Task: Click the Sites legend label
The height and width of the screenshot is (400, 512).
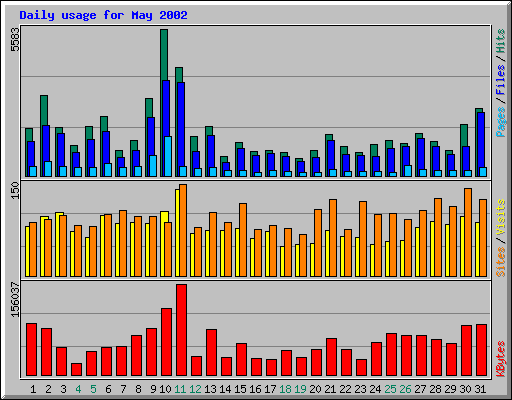Action: tap(501, 262)
